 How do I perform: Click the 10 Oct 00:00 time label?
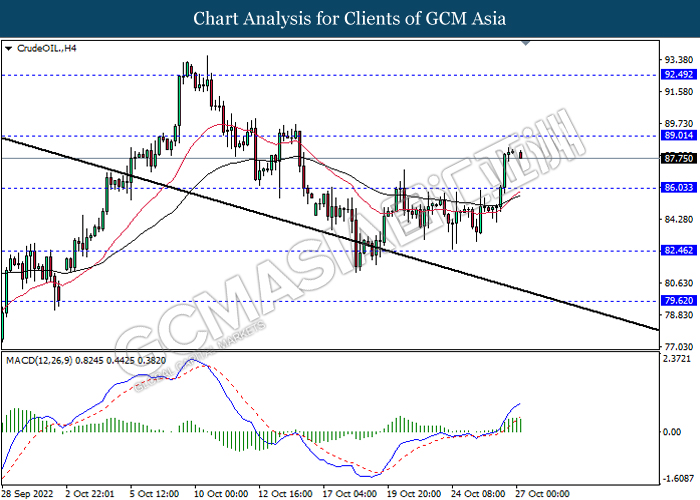(x=221, y=494)
